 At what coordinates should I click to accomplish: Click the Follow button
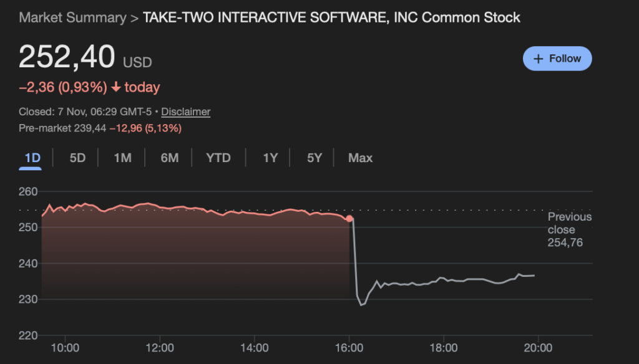click(x=557, y=59)
